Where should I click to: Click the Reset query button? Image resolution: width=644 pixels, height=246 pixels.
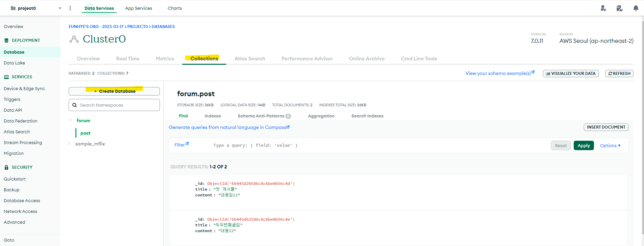(561, 145)
